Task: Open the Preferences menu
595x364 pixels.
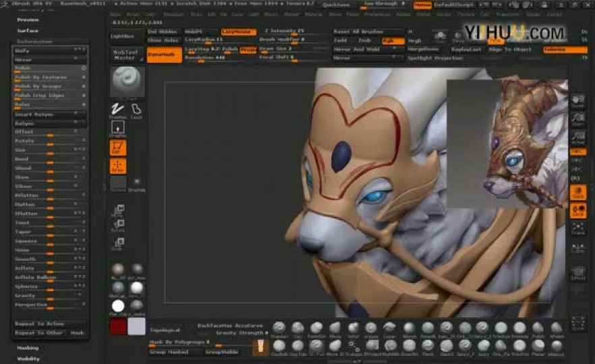Action: [x=377, y=14]
